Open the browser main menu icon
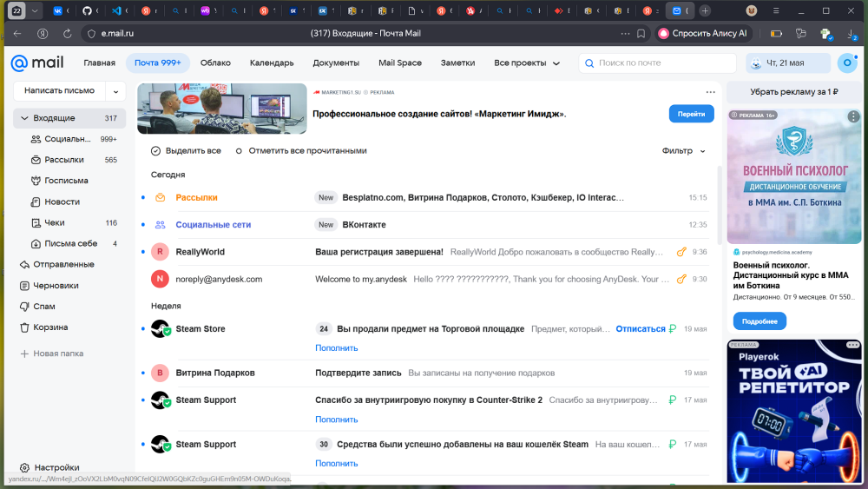This screenshot has height=489, width=868. [776, 10]
